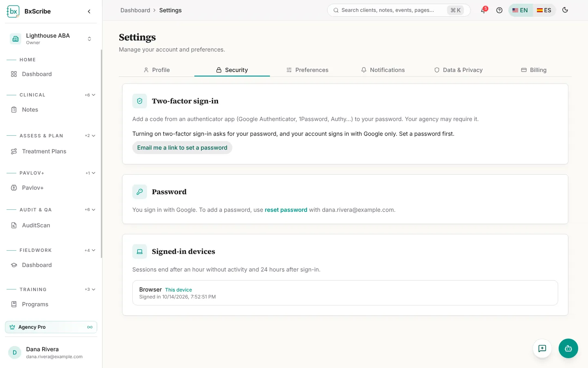Open the assistant bot button

point(568,348)
